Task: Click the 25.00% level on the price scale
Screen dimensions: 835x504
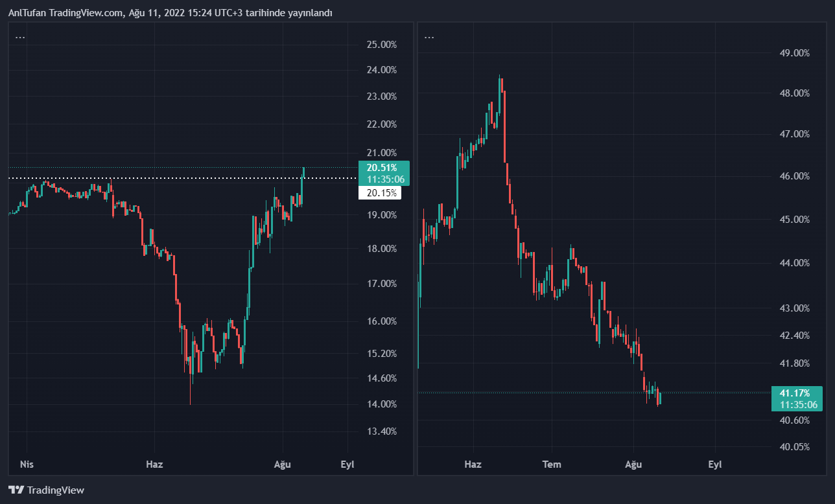Action: point(381,45)
